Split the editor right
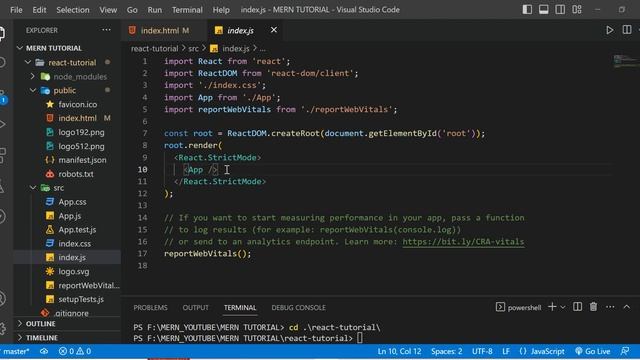640x360 pixels. pos(627,30)
